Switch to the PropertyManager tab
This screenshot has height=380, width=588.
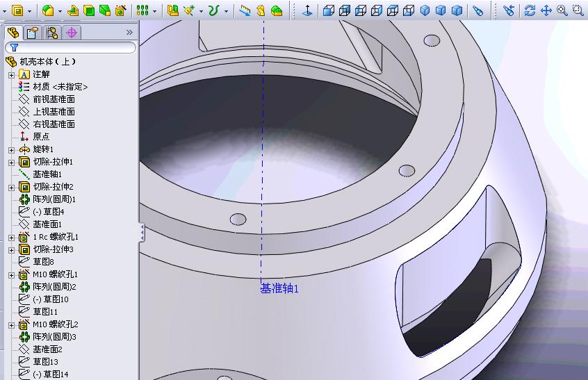[33, 33]
